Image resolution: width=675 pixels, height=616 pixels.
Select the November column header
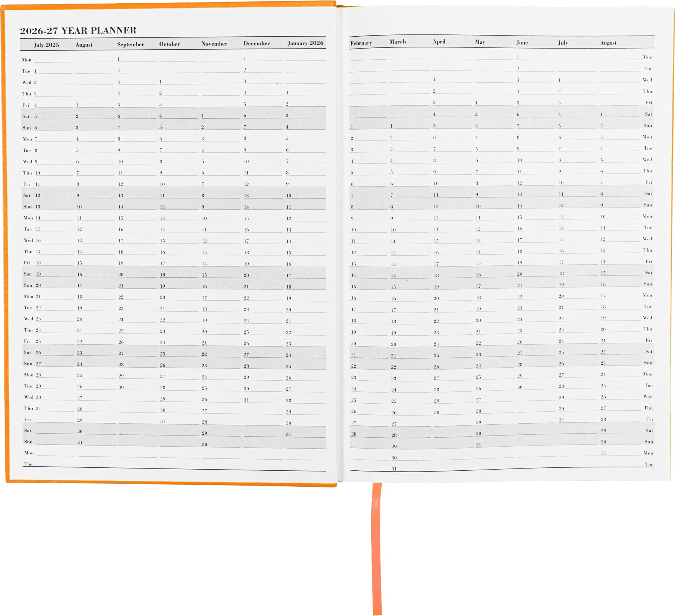pos(214,44)
